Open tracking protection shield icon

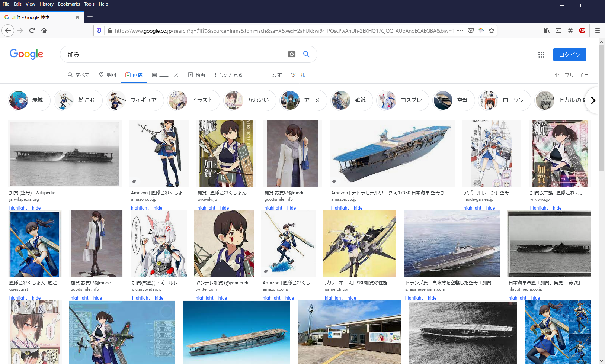tap(99, 30)
